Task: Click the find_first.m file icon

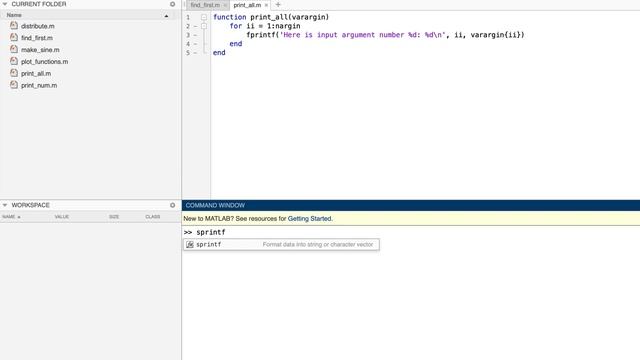Action: [x=14, y=38]
